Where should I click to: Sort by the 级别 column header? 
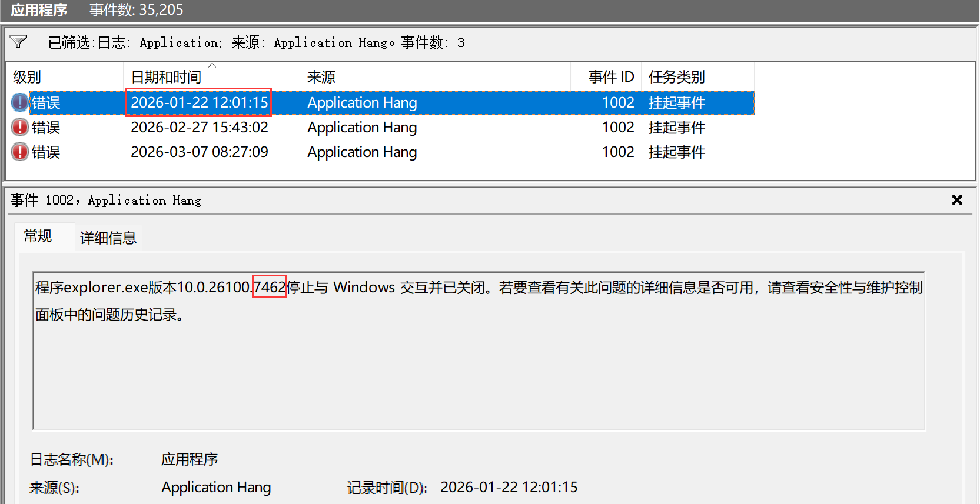[27, 77]
